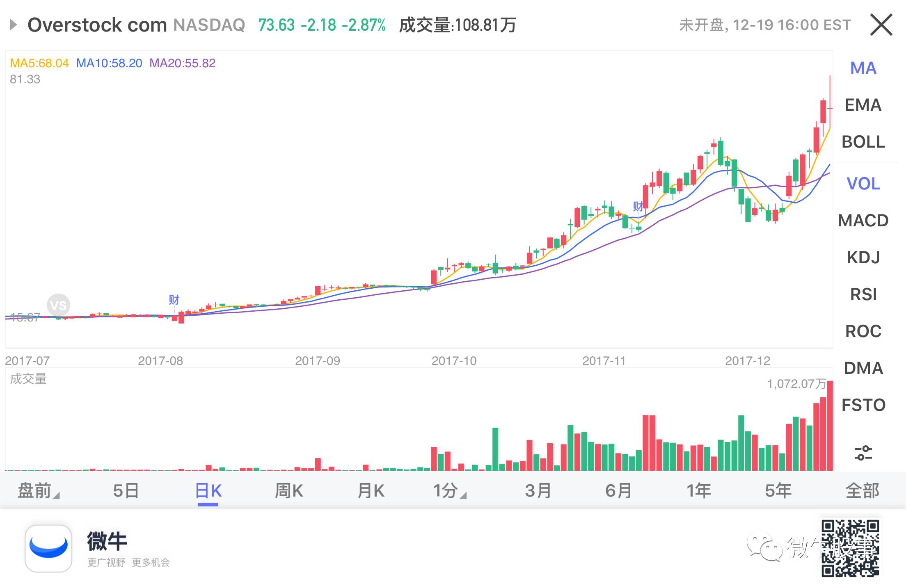Expand the Overstock com title triangle
This screenshot has width=906, height=588.
pyautogui.click(x=13, y=25)
